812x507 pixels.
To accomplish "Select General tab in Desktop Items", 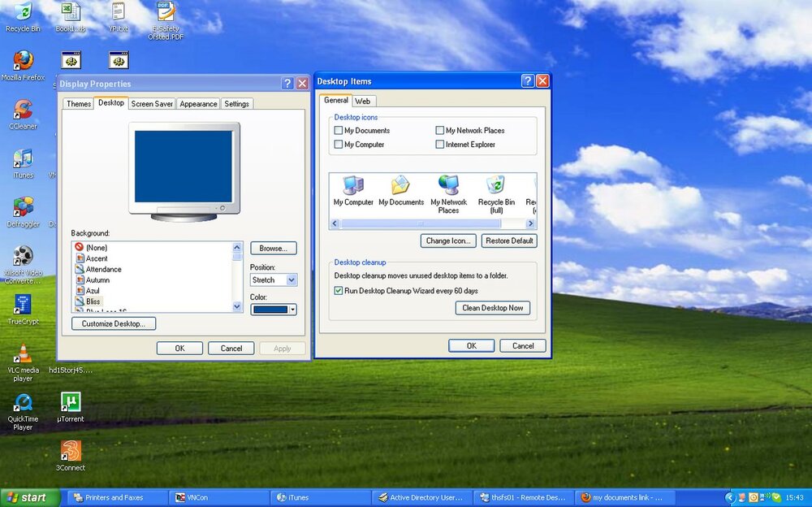I will pos(335,100).
